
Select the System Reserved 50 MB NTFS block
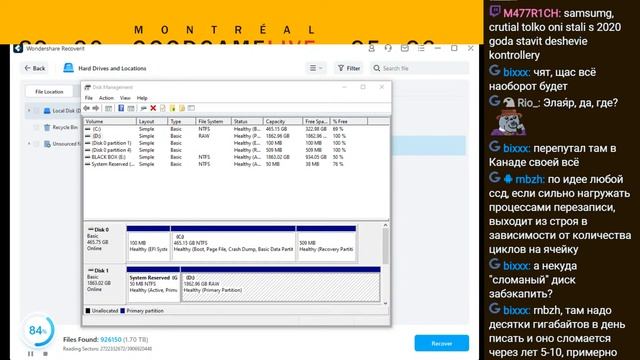(153, 284)
